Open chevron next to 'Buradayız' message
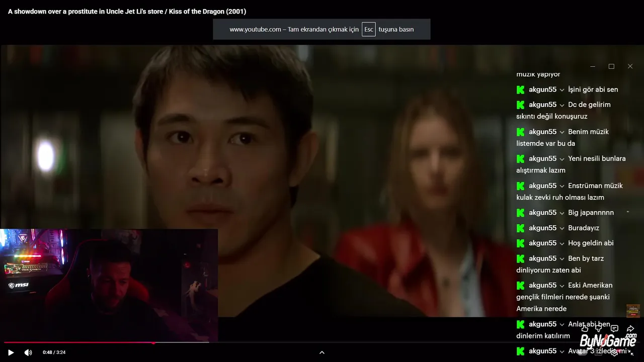This screenshot has width=644, height=362. (562, 228)
